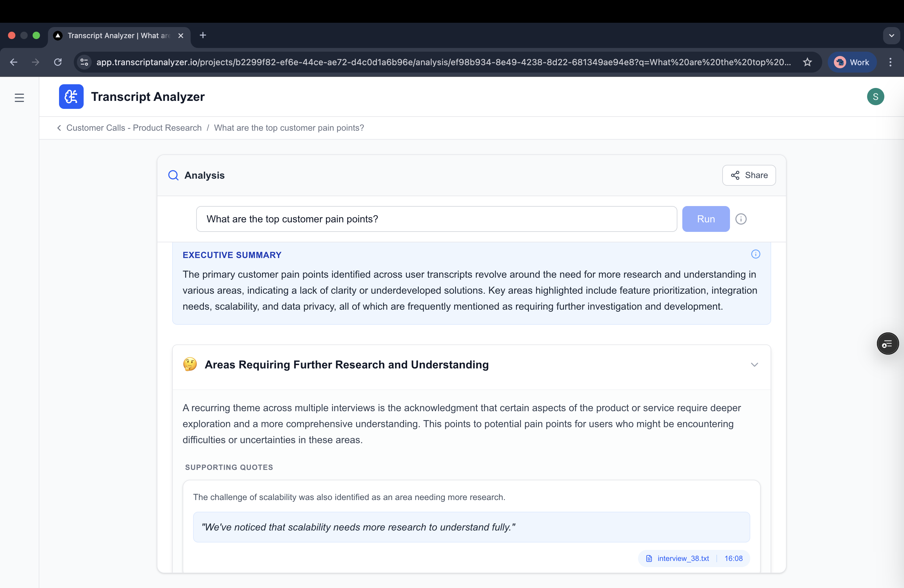Open the Transcript Analyzer hamburger menu
This screenshot has height=588, width=904.
click(x=19, y=97)
